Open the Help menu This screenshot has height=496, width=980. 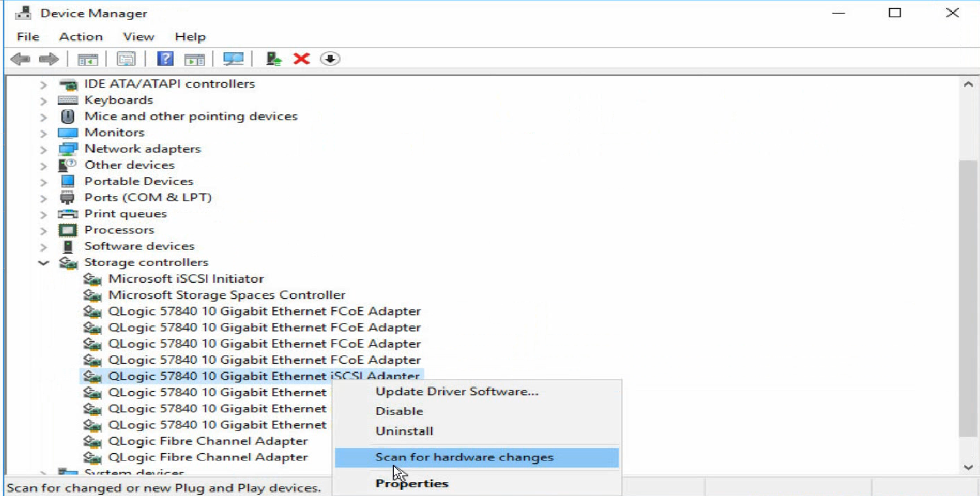(x=190, y=37)
